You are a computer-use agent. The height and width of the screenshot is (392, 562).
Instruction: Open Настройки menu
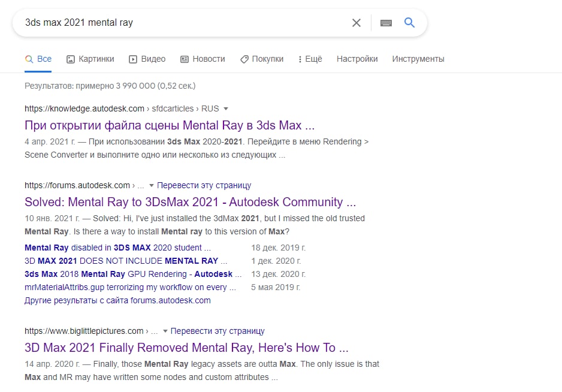pos(357,59)
